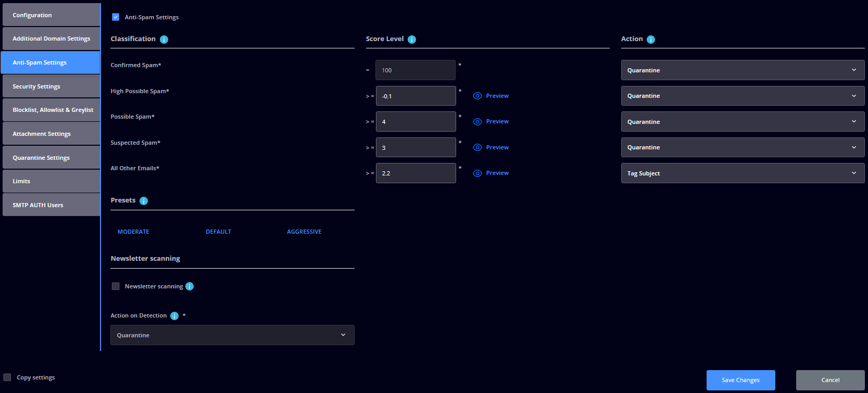The height and width of the screenshot is (393, 868).
Task: Click Preview link for High Possible Spam
Action: click(497, 96)
